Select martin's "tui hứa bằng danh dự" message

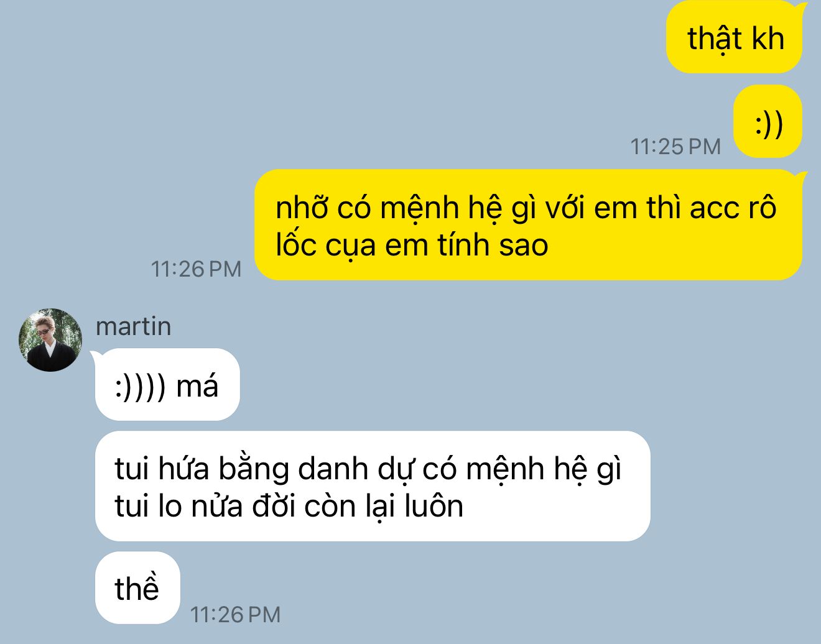[373, 486]
